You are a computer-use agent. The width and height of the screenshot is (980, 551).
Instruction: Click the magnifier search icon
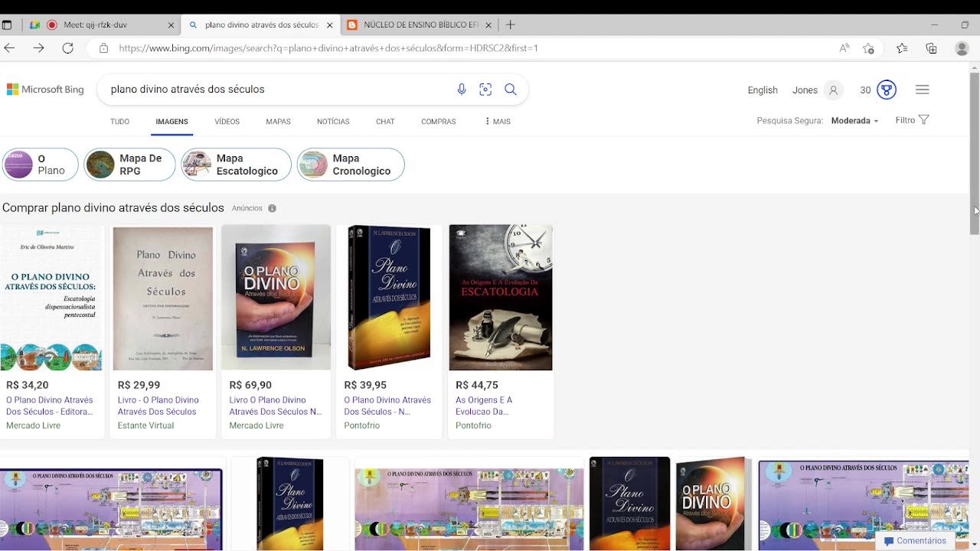pos(511,90)
